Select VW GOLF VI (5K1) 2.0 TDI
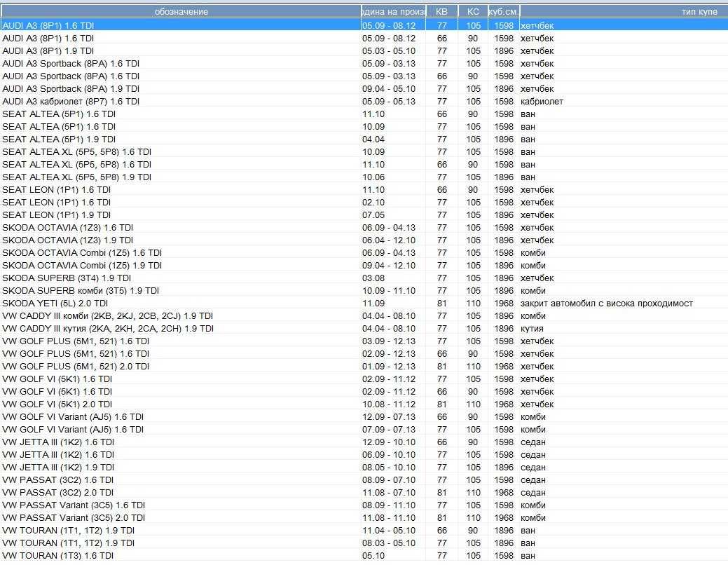The width and height of the screenshot is (728, 565). 364,404
